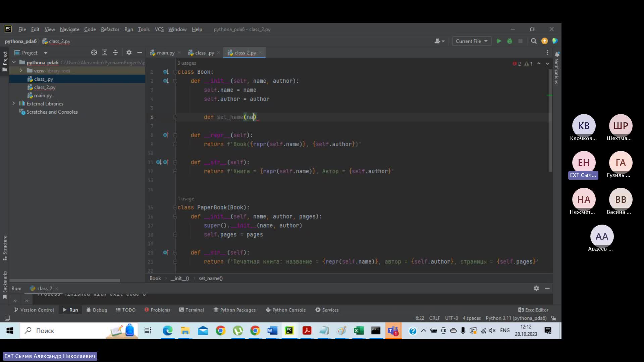Click the errors count indicator showing 2
This screenshot has height=362, width=644.
pos(517,64)
